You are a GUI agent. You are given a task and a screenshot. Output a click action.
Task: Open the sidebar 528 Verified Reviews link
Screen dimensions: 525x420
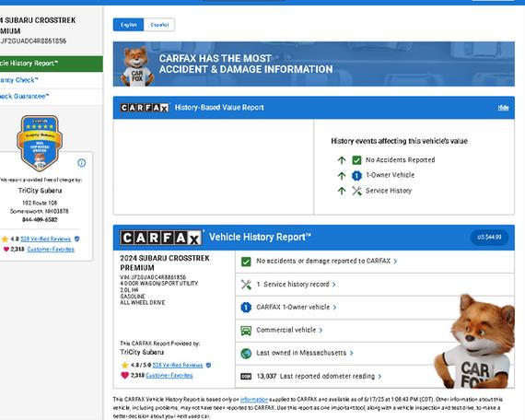(x=45, y=239)
